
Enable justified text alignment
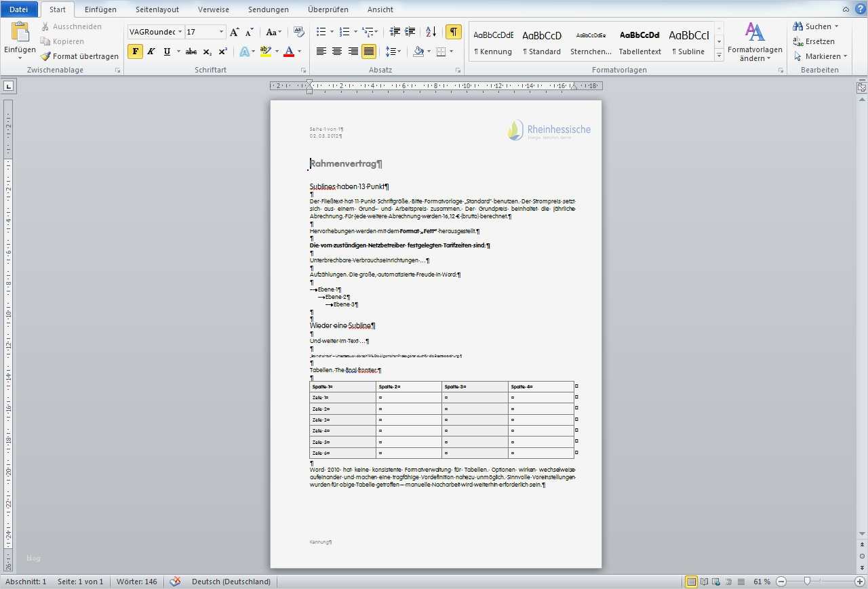coord(369,51)
